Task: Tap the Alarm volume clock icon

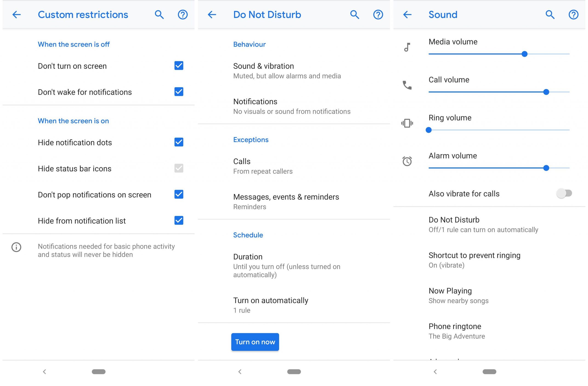Action: pos(407,161)
